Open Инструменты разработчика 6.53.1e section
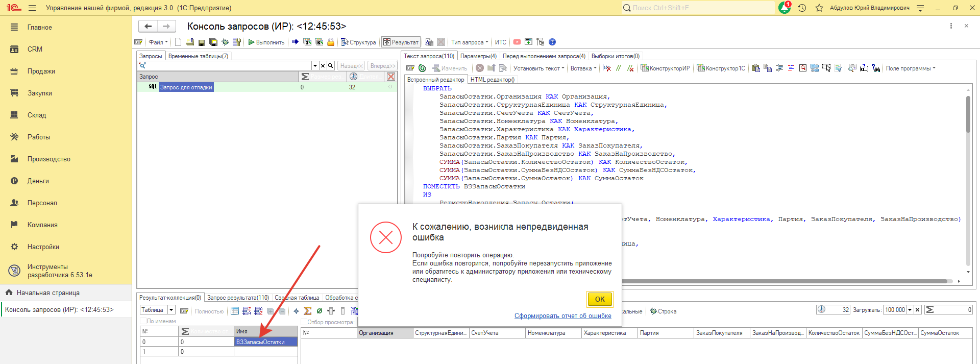 [60, 271]
